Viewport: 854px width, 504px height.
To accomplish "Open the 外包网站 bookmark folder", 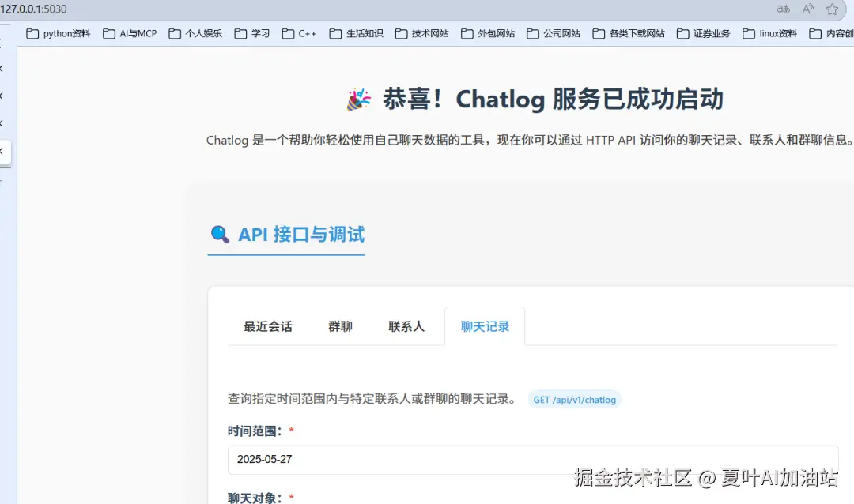I will (488, 34).
